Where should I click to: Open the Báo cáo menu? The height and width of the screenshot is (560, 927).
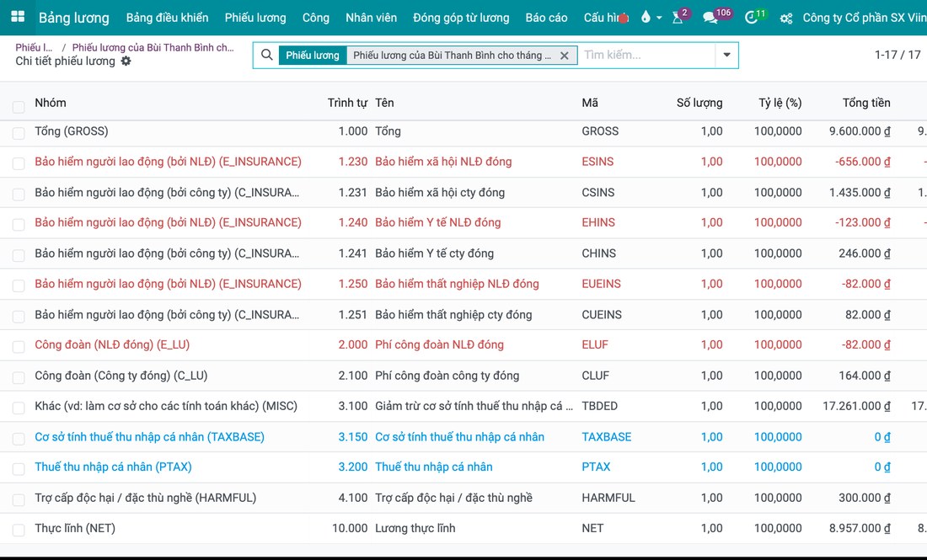click(546, 18)
